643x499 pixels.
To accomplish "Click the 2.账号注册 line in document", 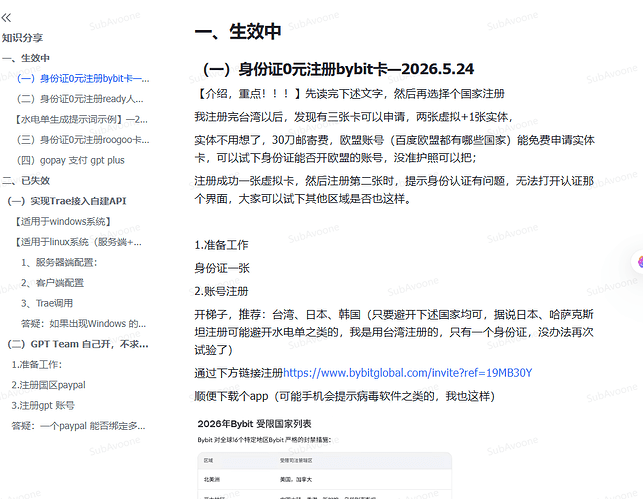I will click(x=221, y=291).
